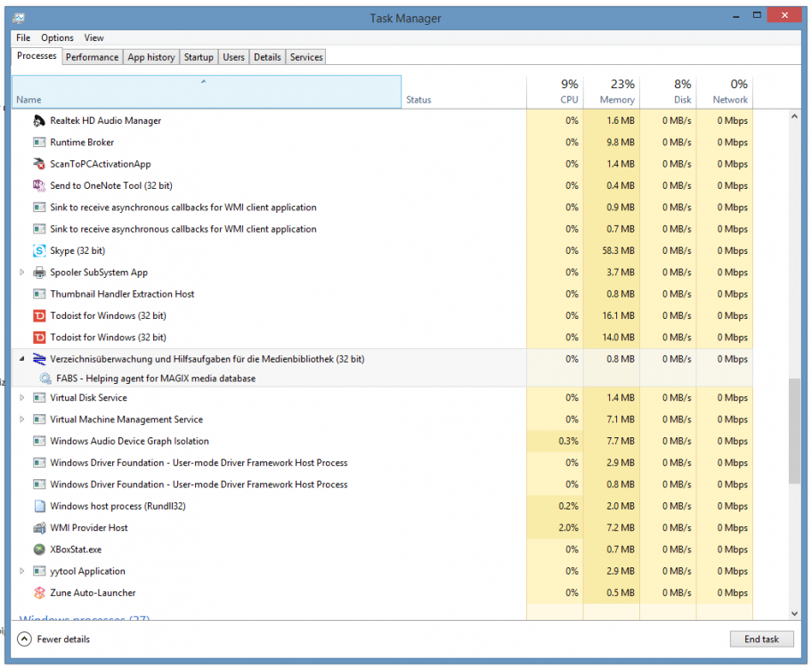Click the Task Manager title bar icon
The height and width of the screenshot is (668, 812).
coord(19,18)
